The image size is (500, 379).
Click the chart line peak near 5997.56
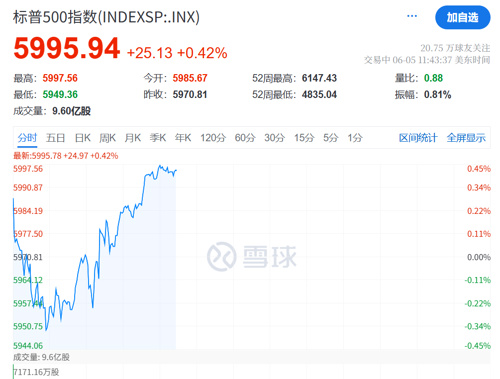160,166
